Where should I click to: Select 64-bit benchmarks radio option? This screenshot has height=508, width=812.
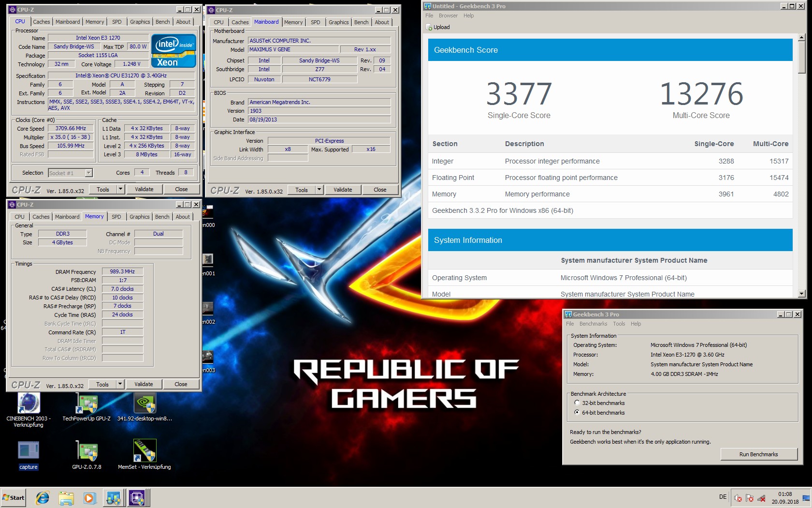click(x=577, y=413)
